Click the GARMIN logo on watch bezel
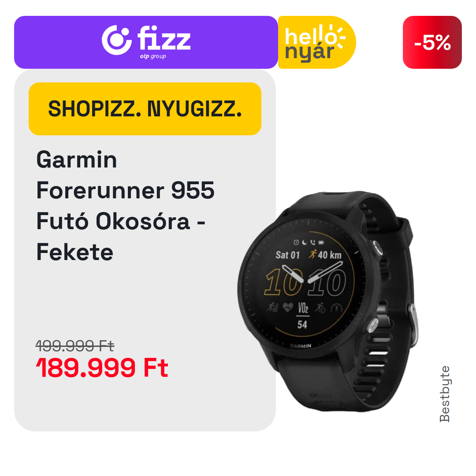Viewport: 476px width, 476px height. [x=301, y=346]
